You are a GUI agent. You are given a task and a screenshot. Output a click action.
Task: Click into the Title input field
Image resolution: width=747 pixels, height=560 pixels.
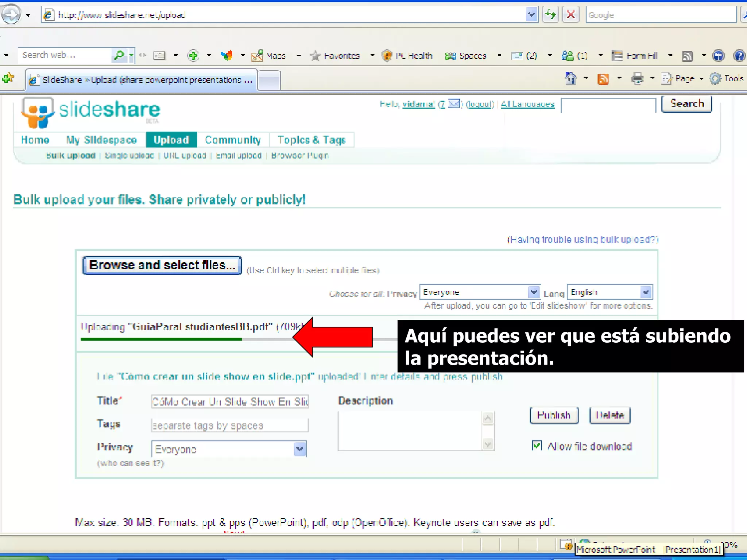[230, 401]
